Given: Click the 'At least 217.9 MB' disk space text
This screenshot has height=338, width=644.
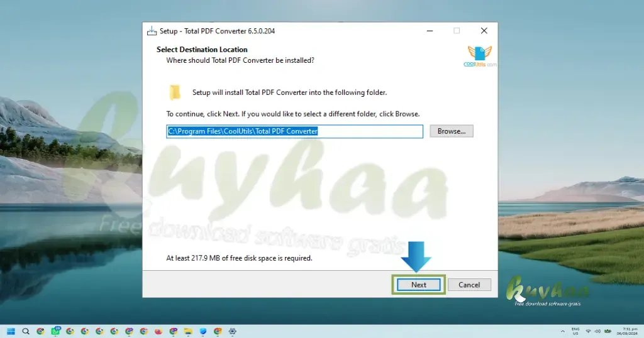Looking at the screenshot, I should click(x=239, y=258).
